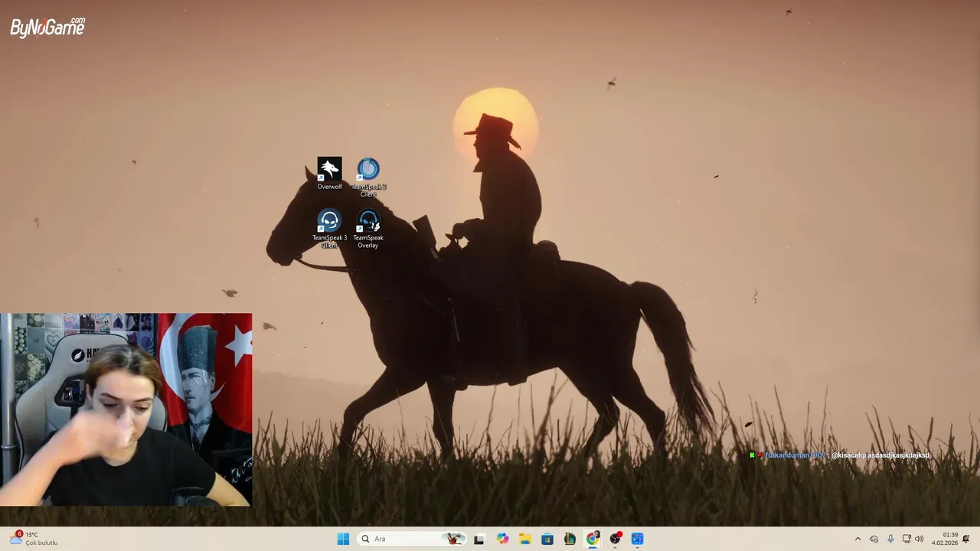Image resolution: width=980 pixels, height=551 pixels.
Task: Open the weather widget showing 13°C
Action: 34,539
